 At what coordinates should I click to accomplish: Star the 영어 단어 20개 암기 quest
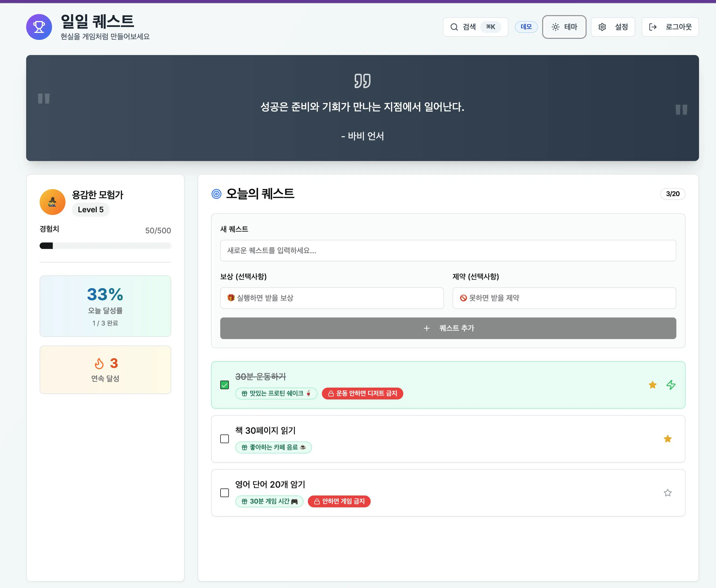(667, 493)
